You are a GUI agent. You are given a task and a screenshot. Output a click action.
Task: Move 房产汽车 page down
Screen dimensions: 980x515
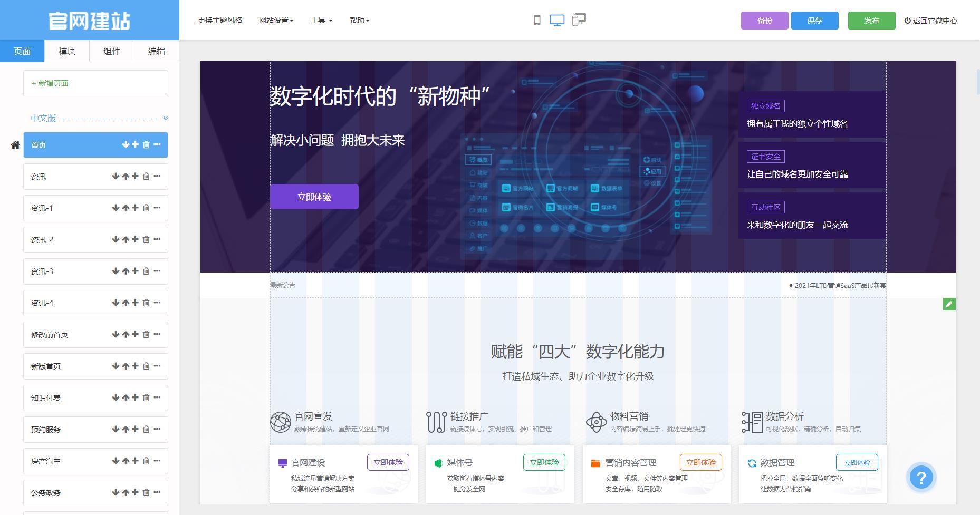point(116,461)
